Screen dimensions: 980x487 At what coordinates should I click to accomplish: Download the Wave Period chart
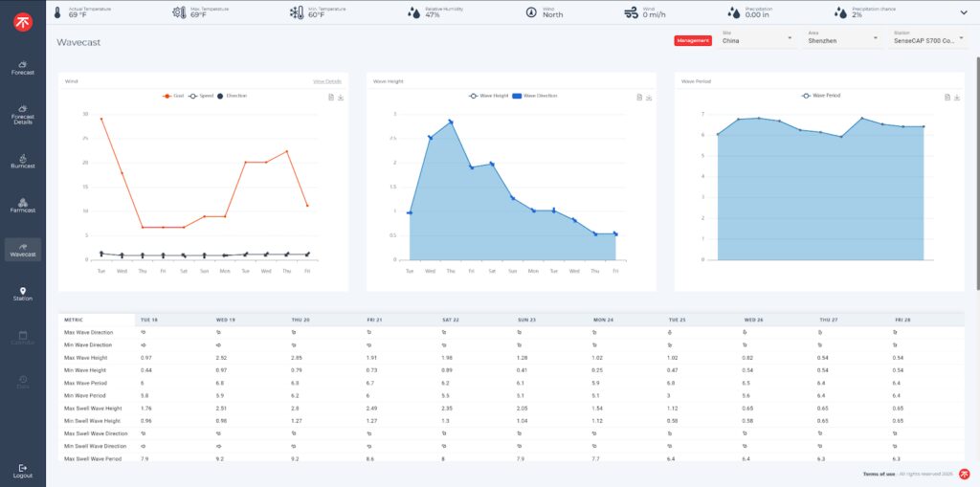pos(957,98)
